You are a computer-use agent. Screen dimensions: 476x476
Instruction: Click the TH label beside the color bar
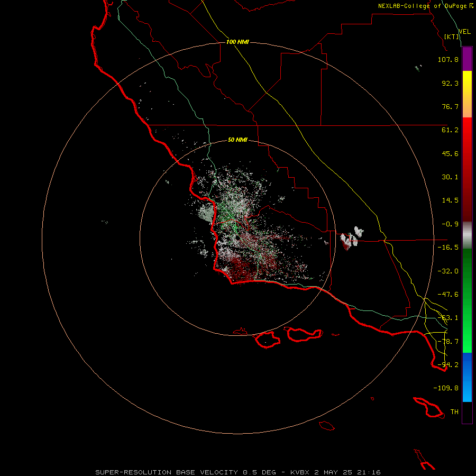pyautogui.click(x=454, y=412)
